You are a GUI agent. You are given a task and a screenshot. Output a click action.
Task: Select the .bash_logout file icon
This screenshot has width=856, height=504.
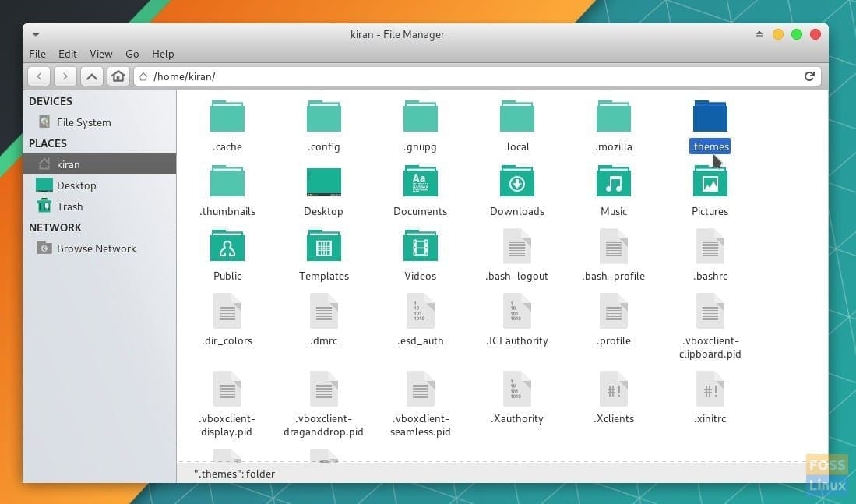pyautogui.click(x=517, y=246)
